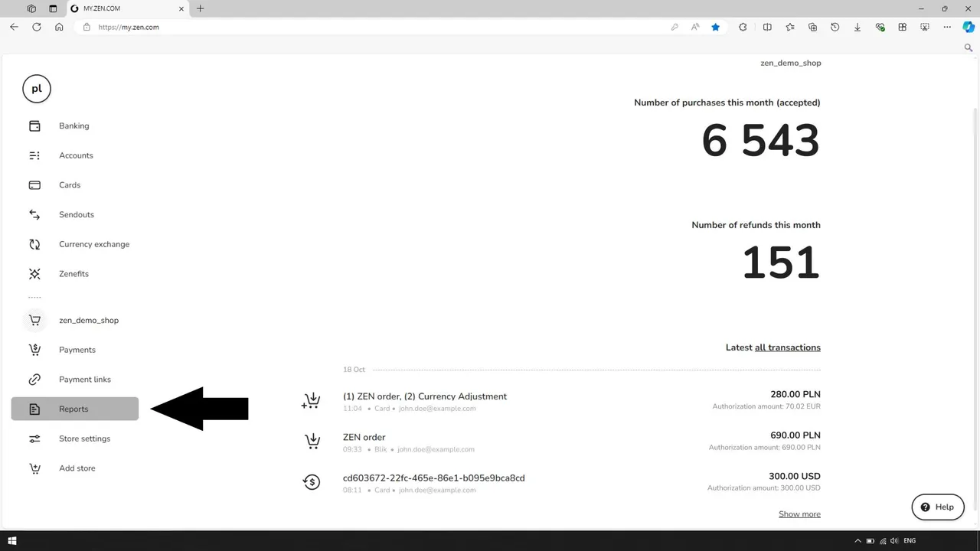The height and width of the screenshot is (551, 980).
Task: Click the read aloud icon in address bar
Action: 695,27
